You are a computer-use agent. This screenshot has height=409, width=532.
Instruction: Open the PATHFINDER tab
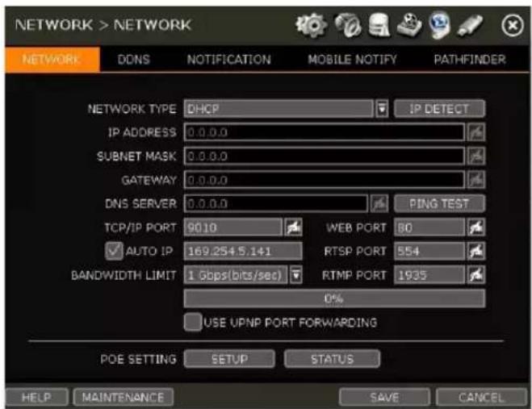pos(470,60)
